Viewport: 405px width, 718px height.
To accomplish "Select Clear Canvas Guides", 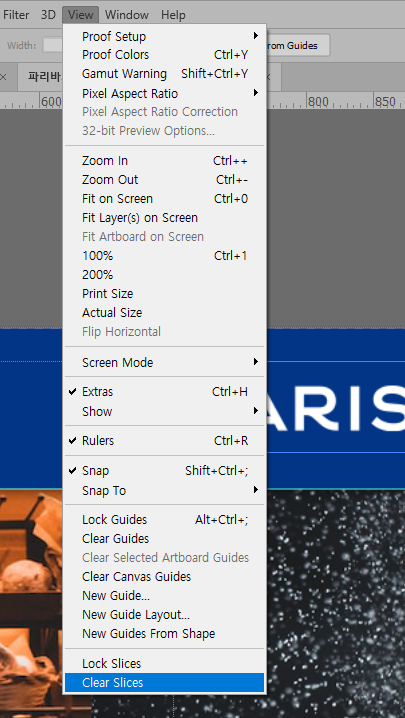I will tap(164, 577).
